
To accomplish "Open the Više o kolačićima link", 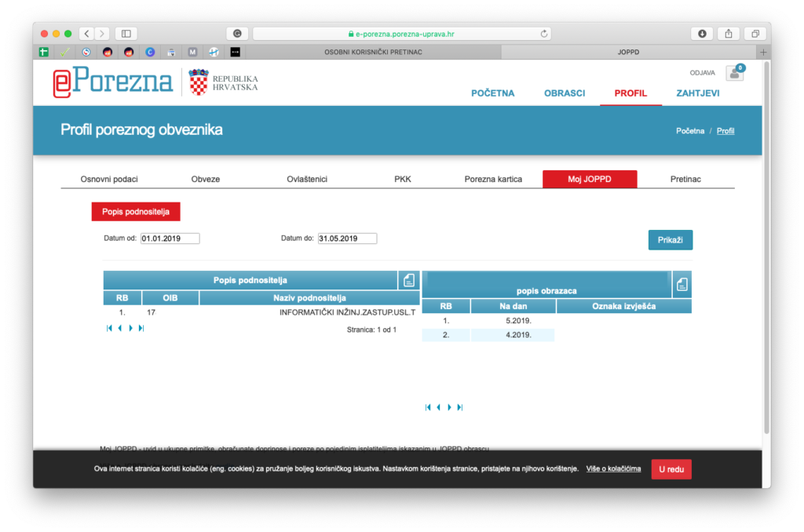I will point(613,469).
